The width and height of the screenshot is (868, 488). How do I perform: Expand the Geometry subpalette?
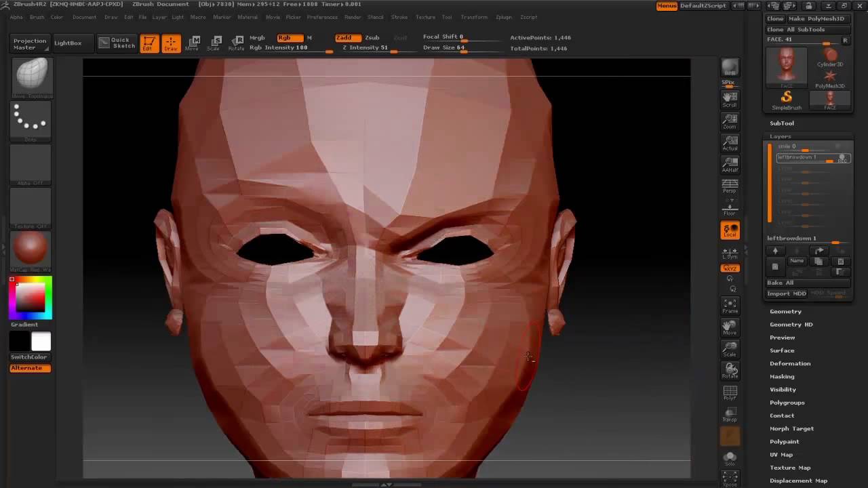785,311
